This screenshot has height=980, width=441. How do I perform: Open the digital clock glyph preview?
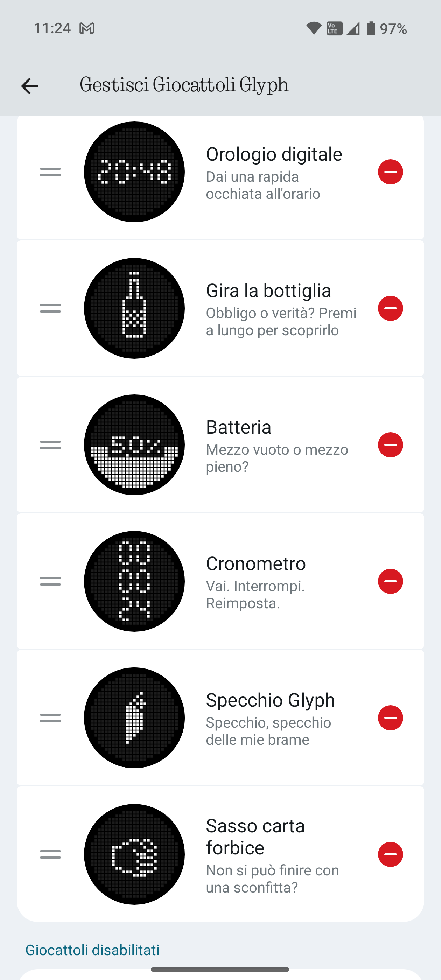click(x=134, y=172)
